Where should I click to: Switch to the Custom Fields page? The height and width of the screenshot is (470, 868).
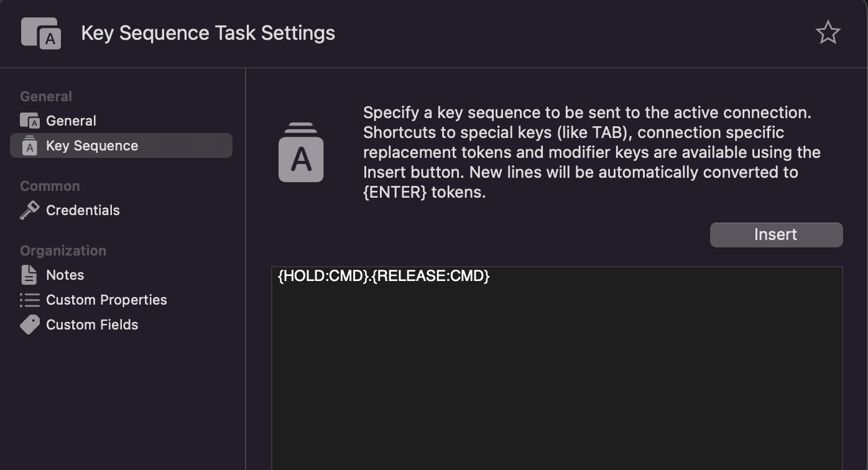(92, 325)
